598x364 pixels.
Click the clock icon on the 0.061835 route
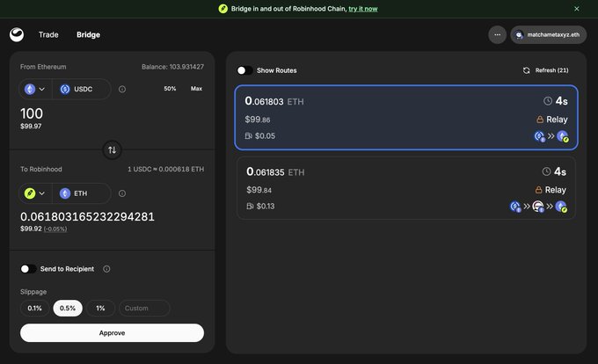coord(546,171)
